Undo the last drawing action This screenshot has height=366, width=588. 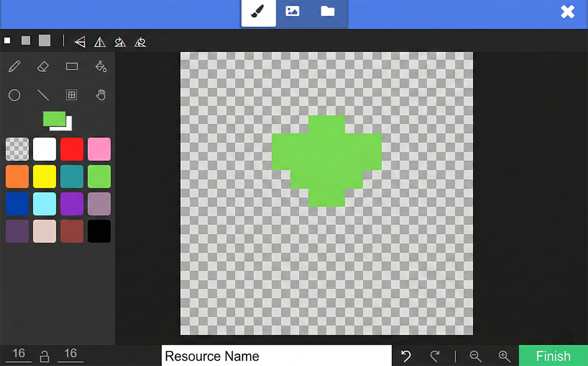click(406, 356)
